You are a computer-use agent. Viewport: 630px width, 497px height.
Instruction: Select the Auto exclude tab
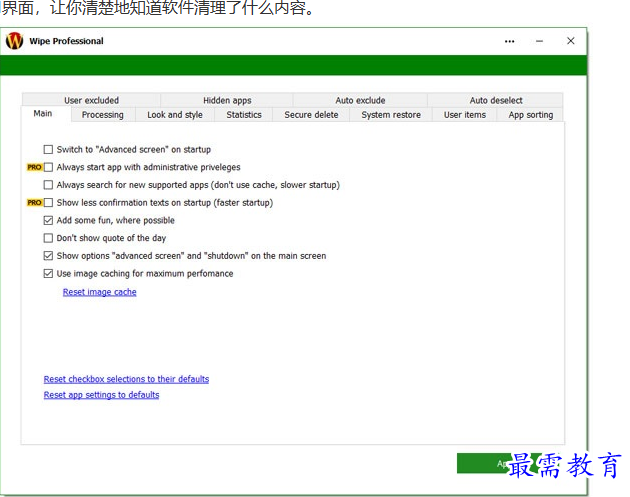(x=360, y=100)
